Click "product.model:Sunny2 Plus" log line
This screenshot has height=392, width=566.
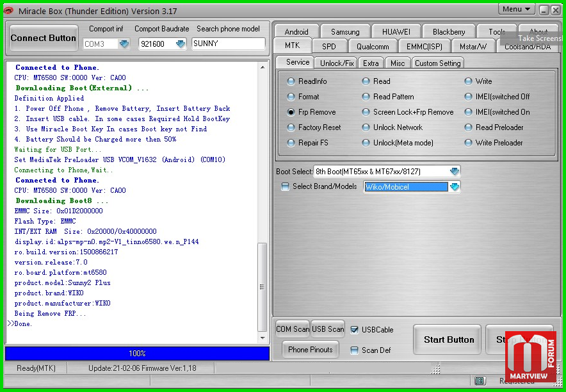pyautogui.click(x=63, y=282)
